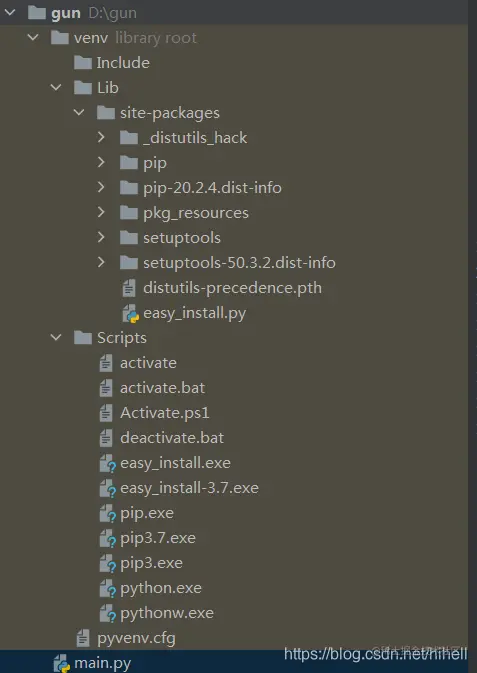Select the easy_install.py file name
Viewport: 477px width, 673px height.
[195, 313]
